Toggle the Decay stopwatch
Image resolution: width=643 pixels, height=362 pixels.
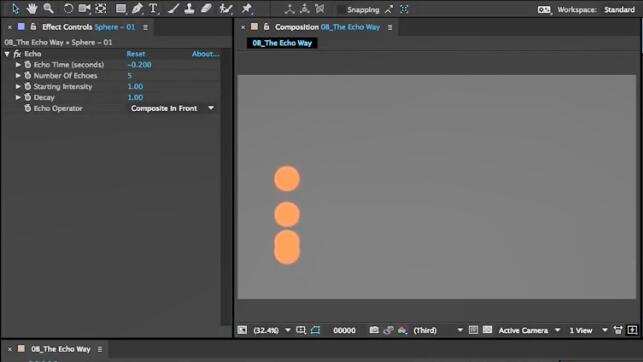(x=27, y=97)
